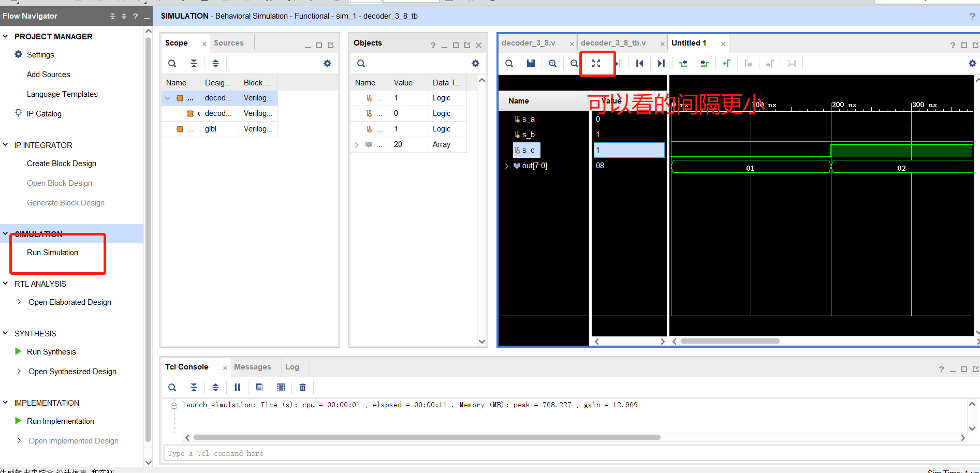Click Run Synthesis
This screenshot has width=980, height=473.
click(x=51, y=352)
